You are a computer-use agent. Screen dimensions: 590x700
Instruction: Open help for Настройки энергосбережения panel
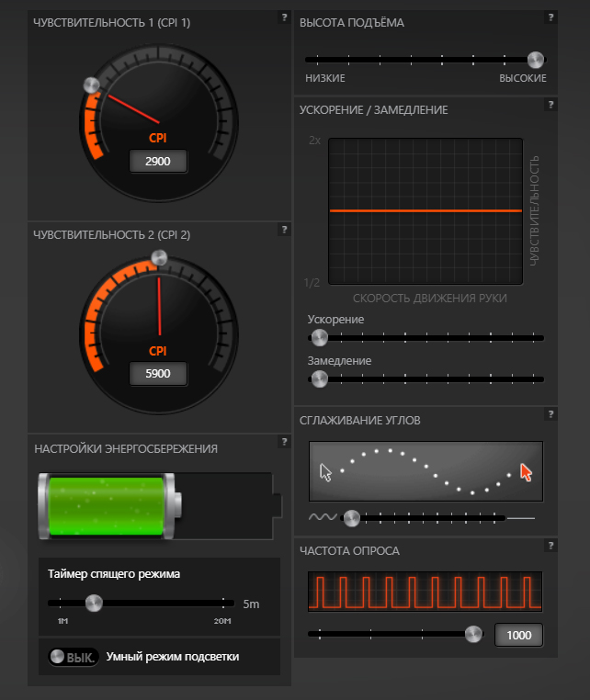click(x=284, y=443)
